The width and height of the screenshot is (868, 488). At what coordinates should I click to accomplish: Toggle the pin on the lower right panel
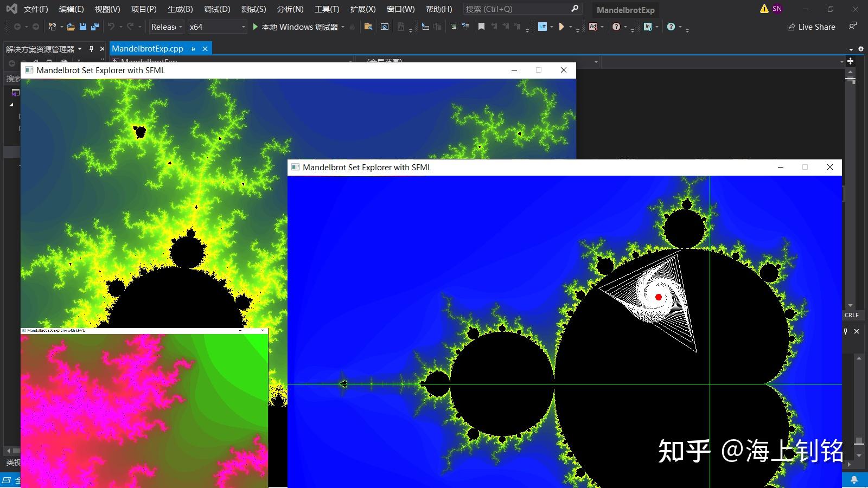click(x=845, y=331)
